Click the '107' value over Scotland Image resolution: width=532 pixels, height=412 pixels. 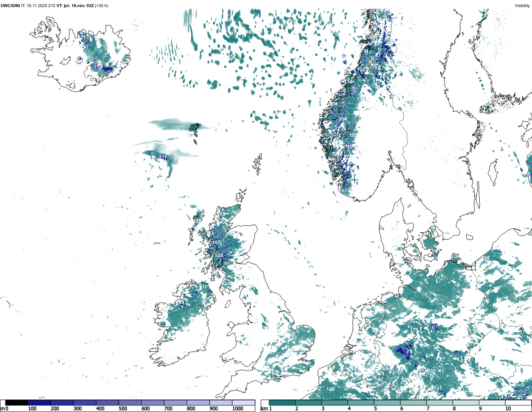(217, 242)
